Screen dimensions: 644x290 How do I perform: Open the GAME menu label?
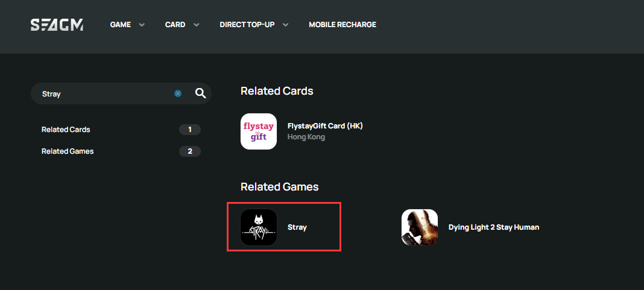point(121,25)
